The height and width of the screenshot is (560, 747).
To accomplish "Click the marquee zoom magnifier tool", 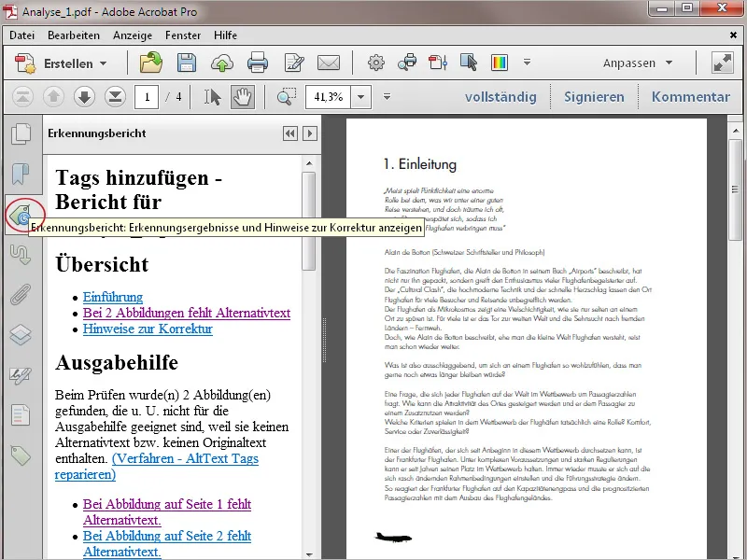I will pyautogui.click(x=287, y=97).
